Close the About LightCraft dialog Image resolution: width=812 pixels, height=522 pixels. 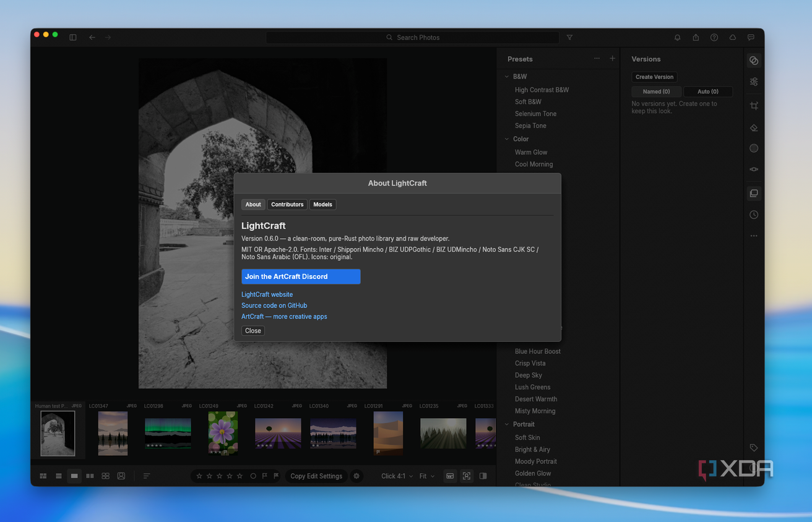point(253,331)
